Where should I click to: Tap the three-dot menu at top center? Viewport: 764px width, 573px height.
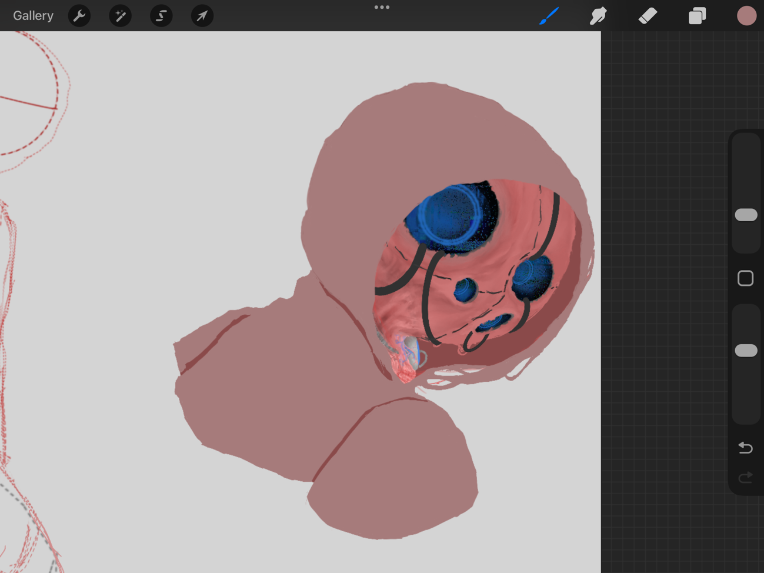point(382,7)
